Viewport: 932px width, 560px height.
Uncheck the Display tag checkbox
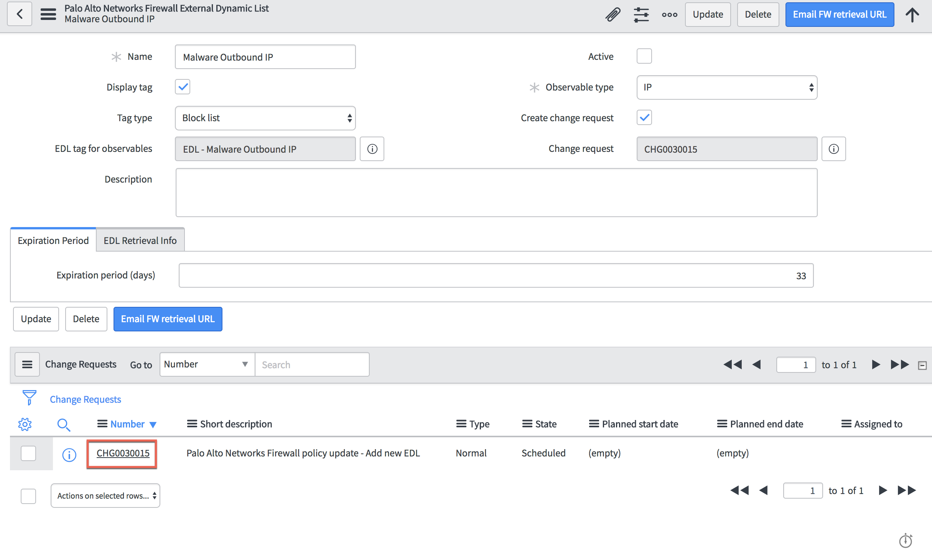point(183,87)
